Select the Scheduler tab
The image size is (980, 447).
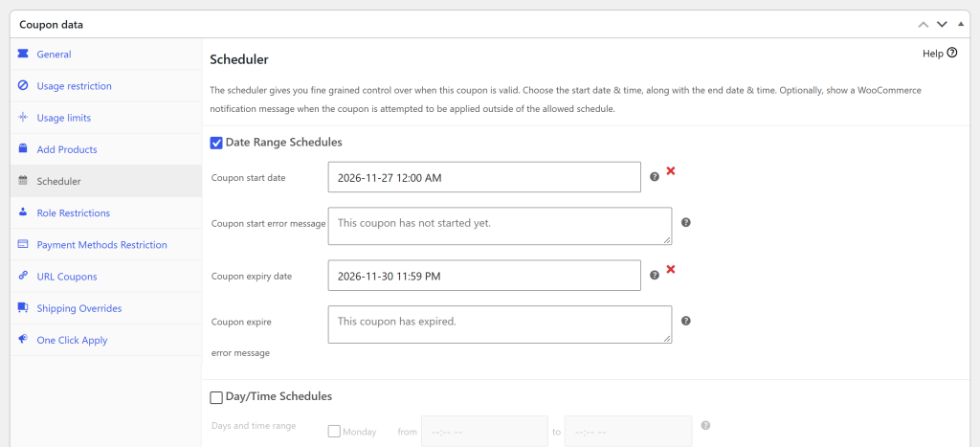click(x=106, y=181)
